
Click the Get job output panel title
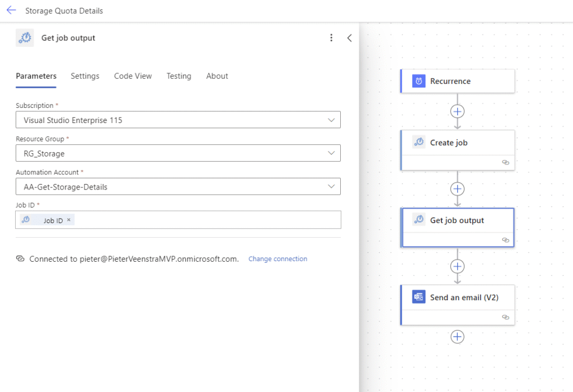point(68,38)
